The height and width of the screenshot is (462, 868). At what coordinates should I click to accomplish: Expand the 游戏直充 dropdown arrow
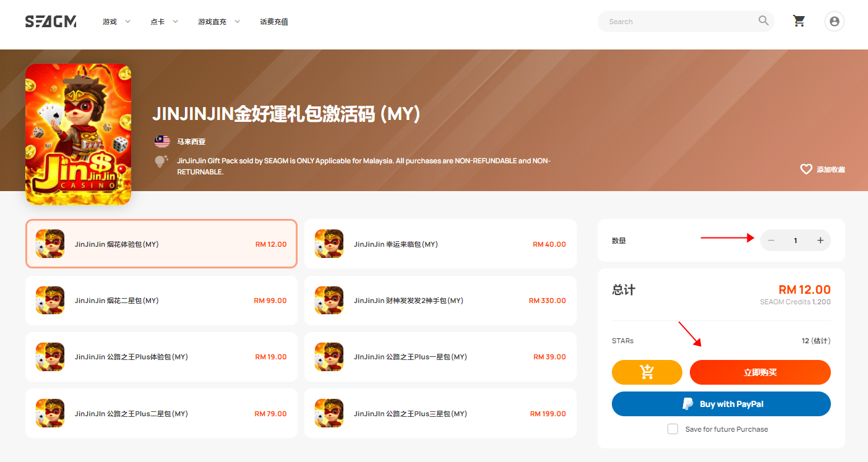(x=237, y=22)
